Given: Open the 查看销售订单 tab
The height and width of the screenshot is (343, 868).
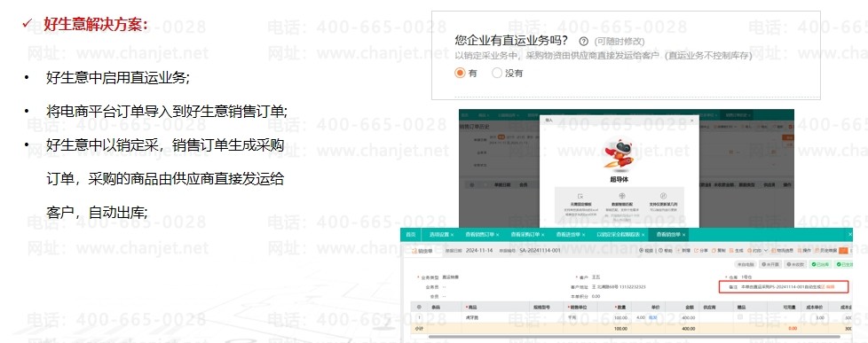Looking at the screenshot, I should 480,235.
